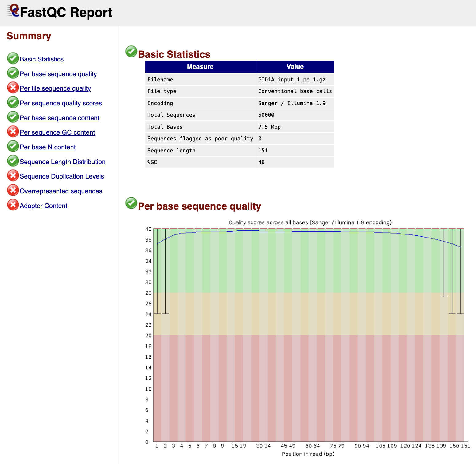Open Overrepresented sequences link
Image resolution: width=476 pixels, height=464 pixels.
click(x=61, y=191)
